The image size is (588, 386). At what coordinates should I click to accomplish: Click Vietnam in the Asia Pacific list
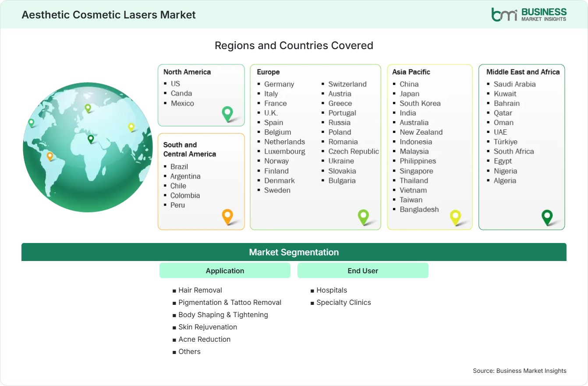click(x=413, y=190)
